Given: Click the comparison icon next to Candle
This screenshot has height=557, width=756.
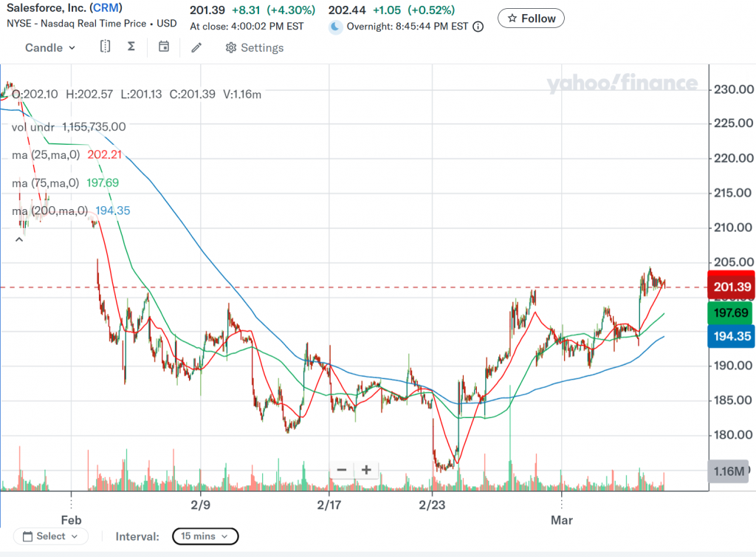Looking at the screenshot, I should coord(105,47).
